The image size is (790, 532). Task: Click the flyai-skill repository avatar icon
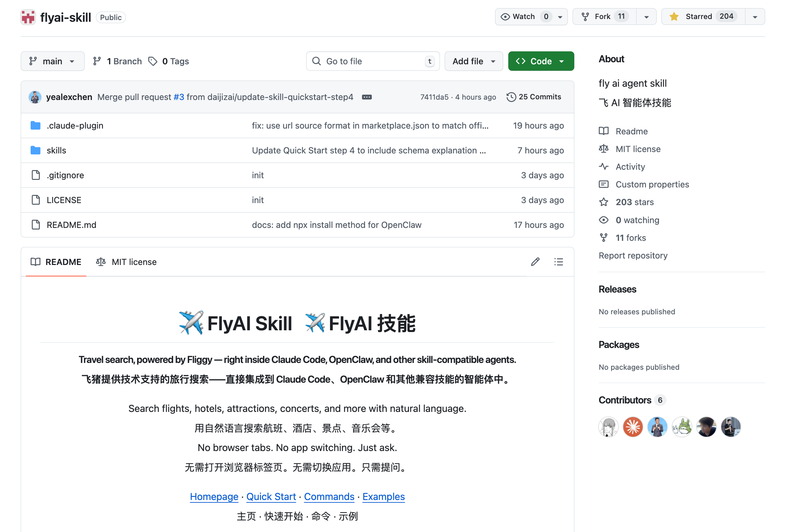pyautogui.click(x=28, y=17)
